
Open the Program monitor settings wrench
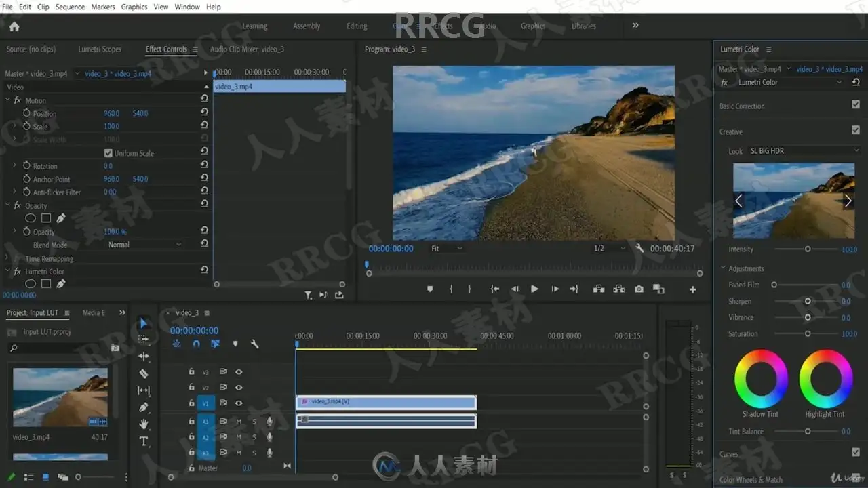639,249
